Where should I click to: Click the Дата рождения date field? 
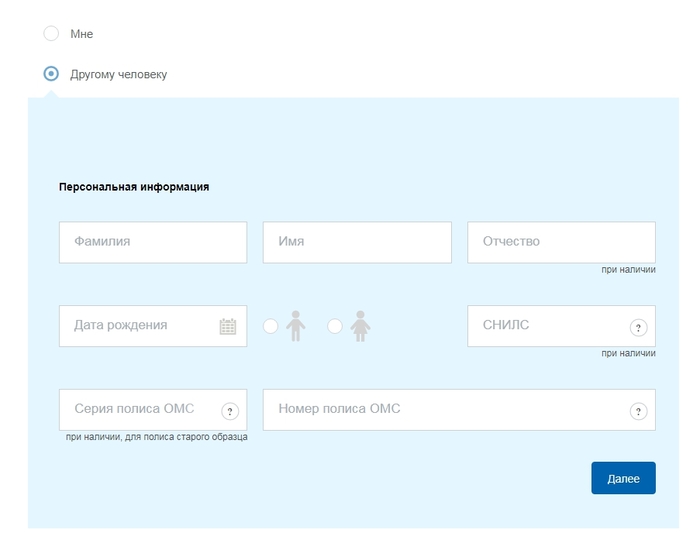tap(135, 326)
